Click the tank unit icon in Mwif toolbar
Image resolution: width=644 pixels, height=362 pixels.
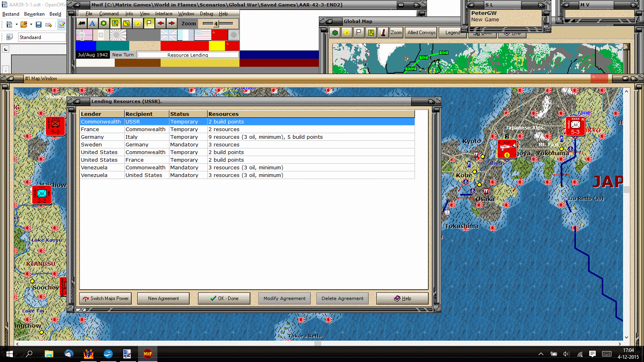pos(82,23)
